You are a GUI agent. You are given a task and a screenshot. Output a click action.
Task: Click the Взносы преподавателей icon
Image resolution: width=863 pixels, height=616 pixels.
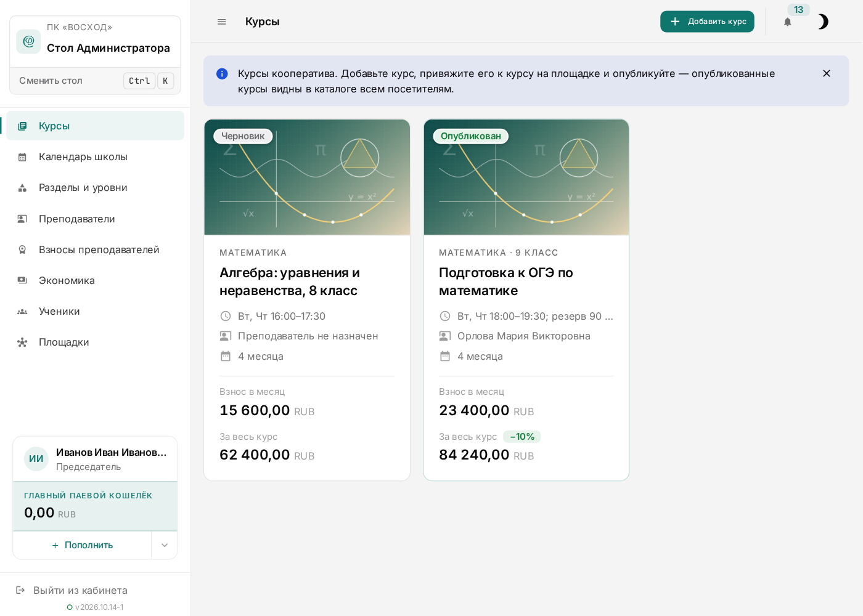tap(22, 249)
